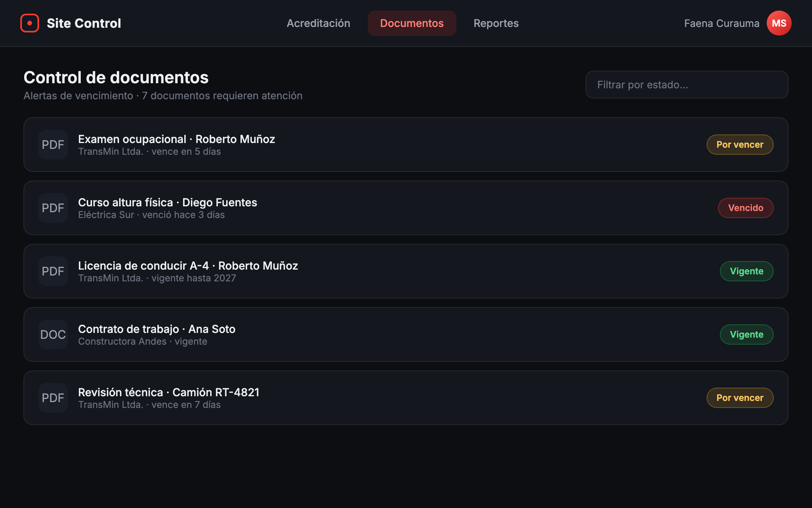Click Por vencer badge on Revisión técnica

point(740,398)
